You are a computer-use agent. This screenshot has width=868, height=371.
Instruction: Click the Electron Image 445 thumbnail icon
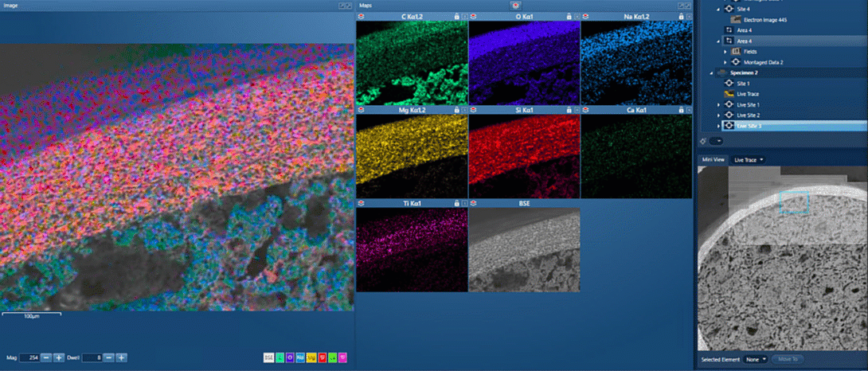(x=737, y=19)
